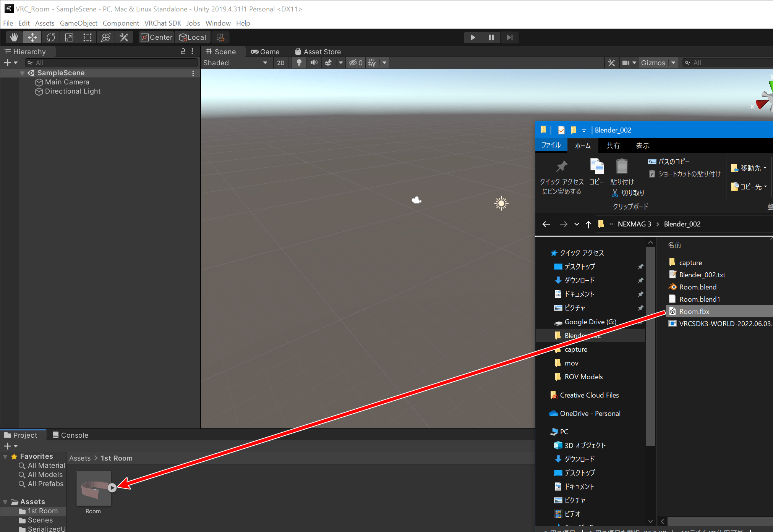Click コピー button in Explorer ribbon
This screenshot has width=773, height=532.
[x=596, y=172]
